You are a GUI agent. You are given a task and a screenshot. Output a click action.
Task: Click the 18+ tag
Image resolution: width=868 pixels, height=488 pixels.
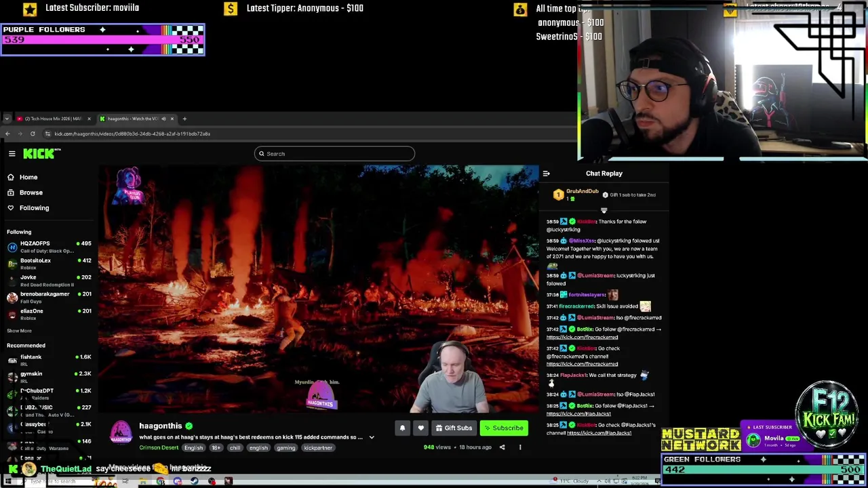pos(216,448)
